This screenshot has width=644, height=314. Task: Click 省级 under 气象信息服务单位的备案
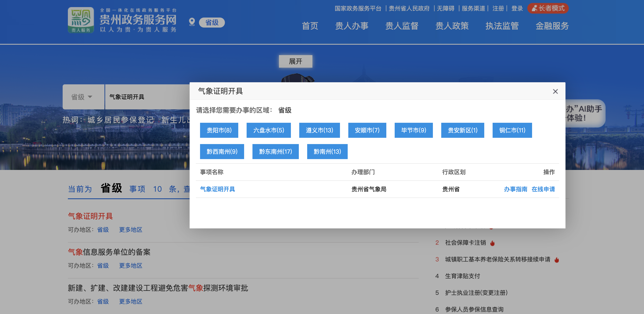(103, 266)
